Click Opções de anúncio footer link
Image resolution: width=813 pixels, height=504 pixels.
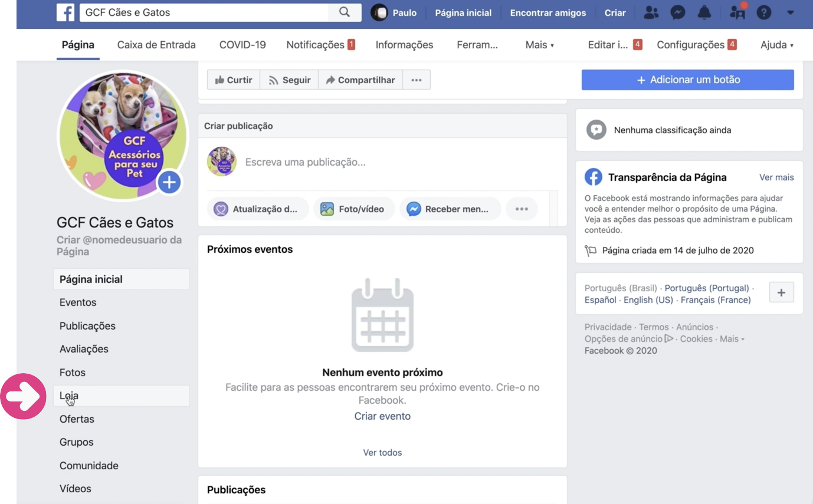(629, 339)
